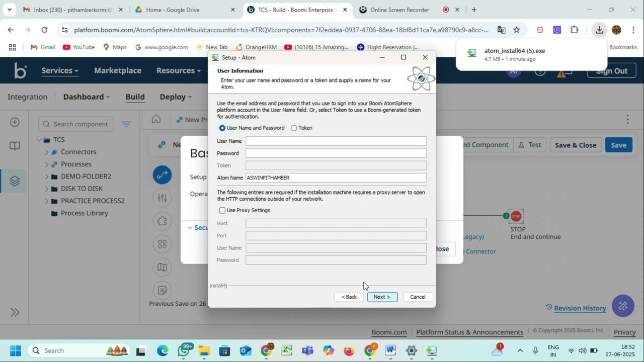Click the Test button

tap(529, 145)
